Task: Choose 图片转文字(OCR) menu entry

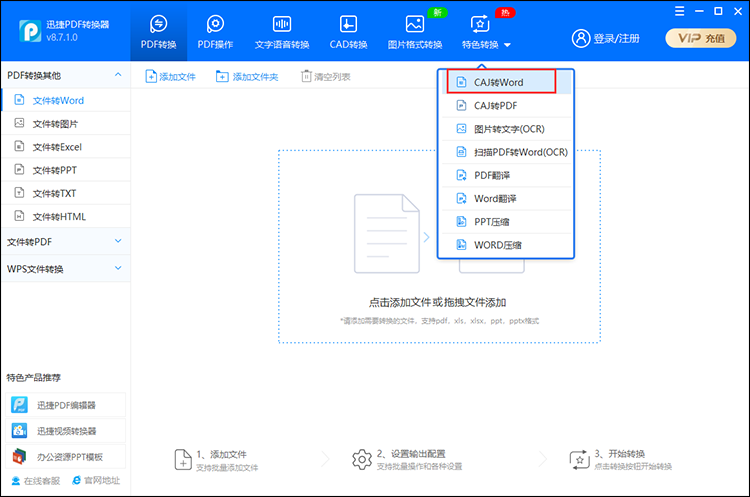Action: click(x=506, y=129)
